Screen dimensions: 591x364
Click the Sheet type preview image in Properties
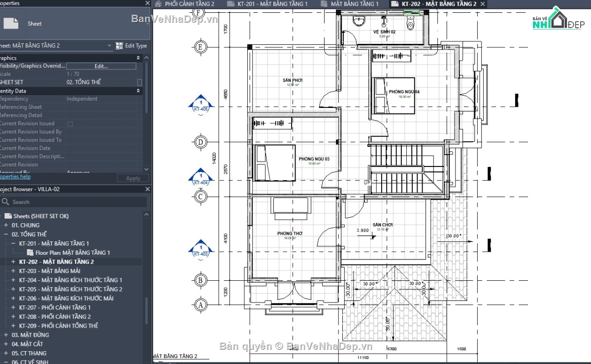[11, 23]
